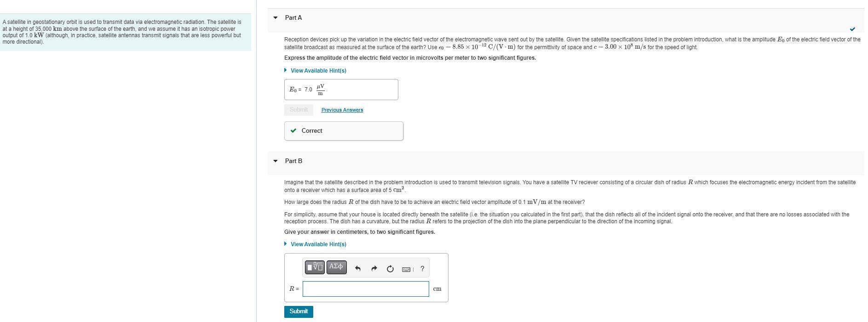The image size is (868, 322).
Task: Open the math templates palette in the equation editor
Action: (315, 267)
